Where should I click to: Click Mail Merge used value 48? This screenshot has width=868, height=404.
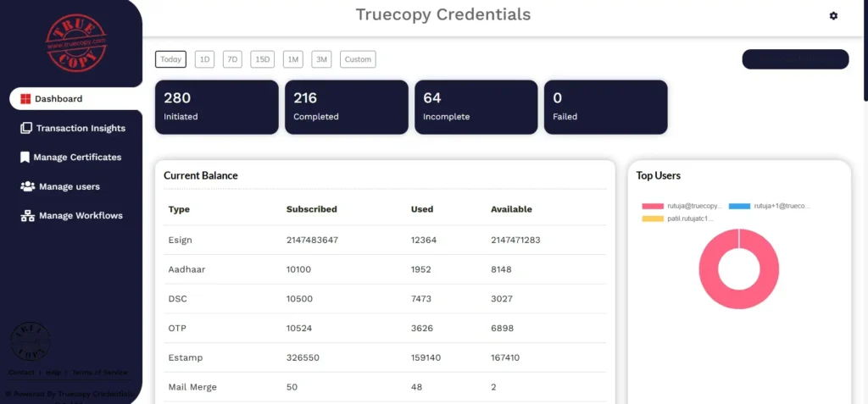416,387
